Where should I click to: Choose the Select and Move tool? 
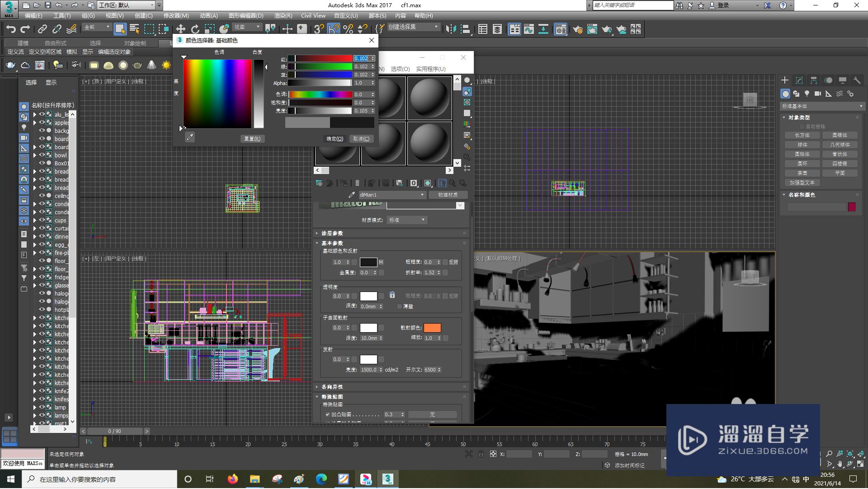click(180, 29)
